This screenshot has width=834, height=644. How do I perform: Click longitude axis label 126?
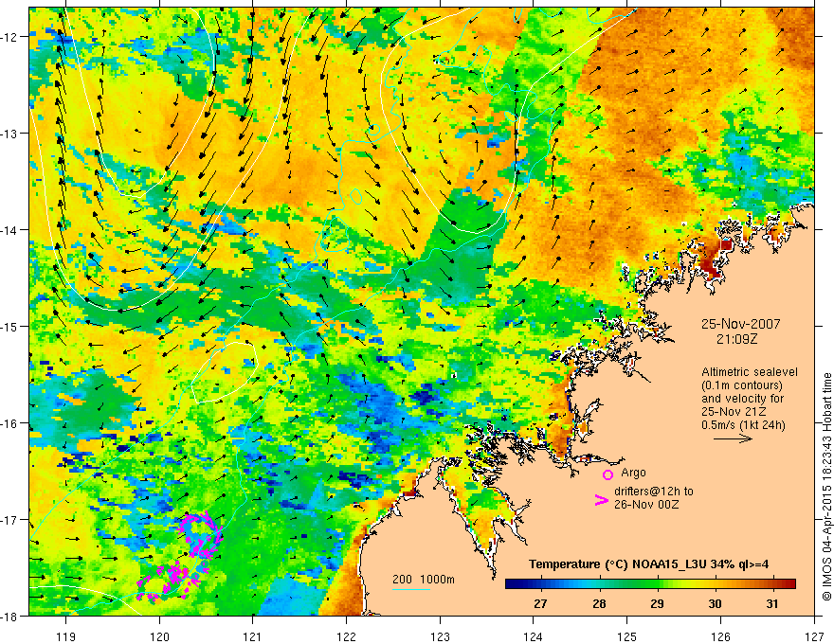tap(720, 636)
